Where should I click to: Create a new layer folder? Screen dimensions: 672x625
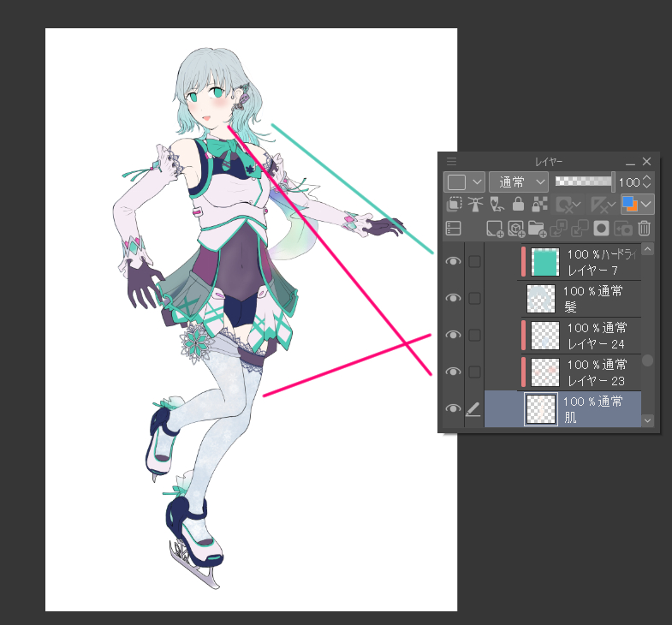pyautogui.click(x=537, y=229)
